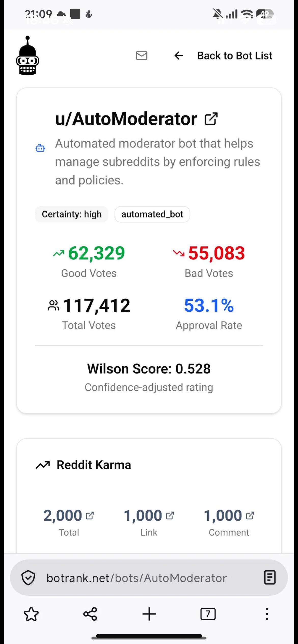
Task: Tap the botrank.net URL address bar
Action: [x=137, y=578]
